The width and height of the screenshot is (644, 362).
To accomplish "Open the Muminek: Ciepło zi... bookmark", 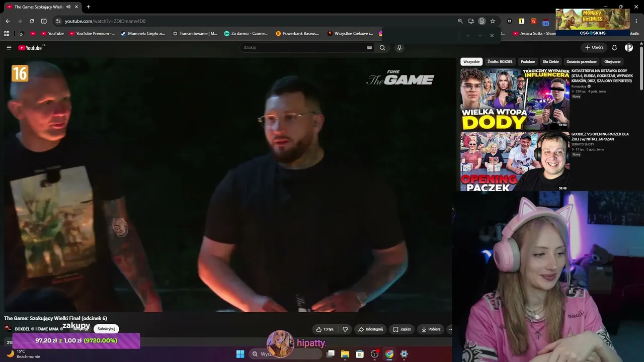I will [143, 34].
